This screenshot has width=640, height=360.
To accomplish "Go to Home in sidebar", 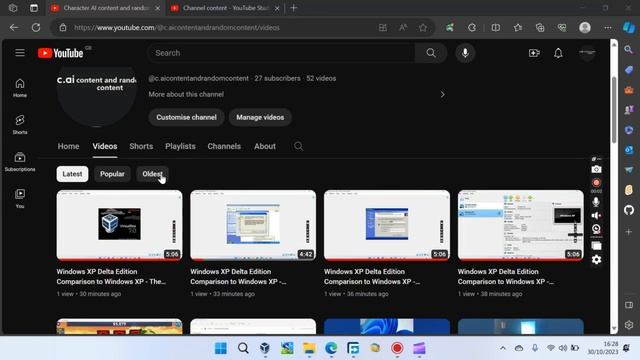I will pyautogui.click(x=20, y=88).
